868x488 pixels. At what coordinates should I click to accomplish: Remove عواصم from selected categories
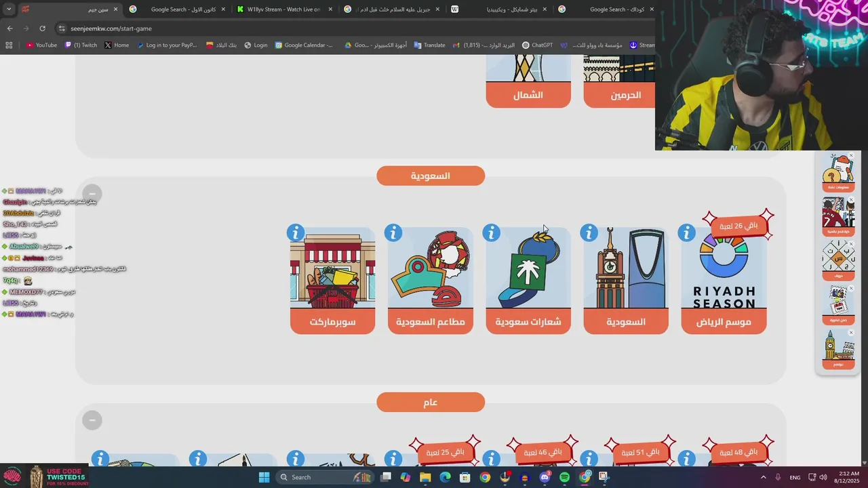click(x=852, y=333)
